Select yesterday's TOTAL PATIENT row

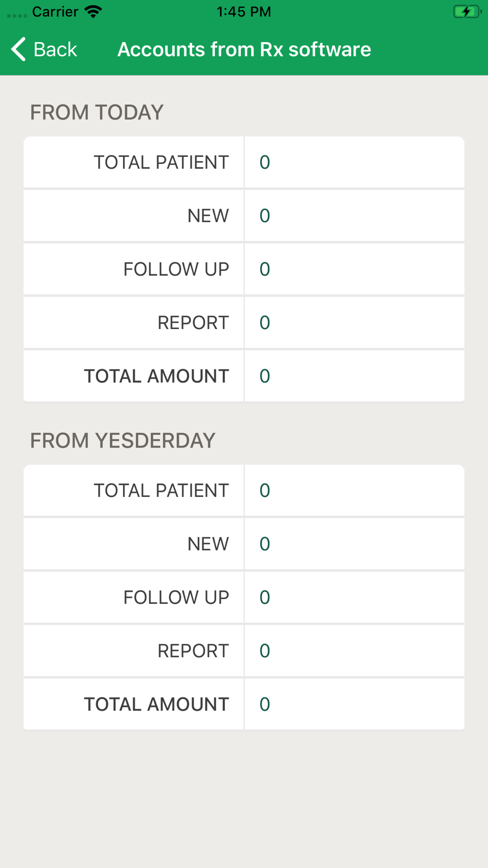[244, 490]
